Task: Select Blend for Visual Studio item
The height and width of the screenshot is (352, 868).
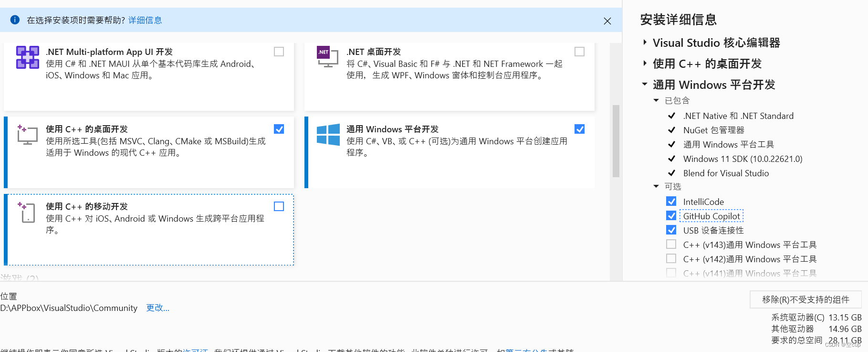Action: pyautogui.click(x=726, y=173)
